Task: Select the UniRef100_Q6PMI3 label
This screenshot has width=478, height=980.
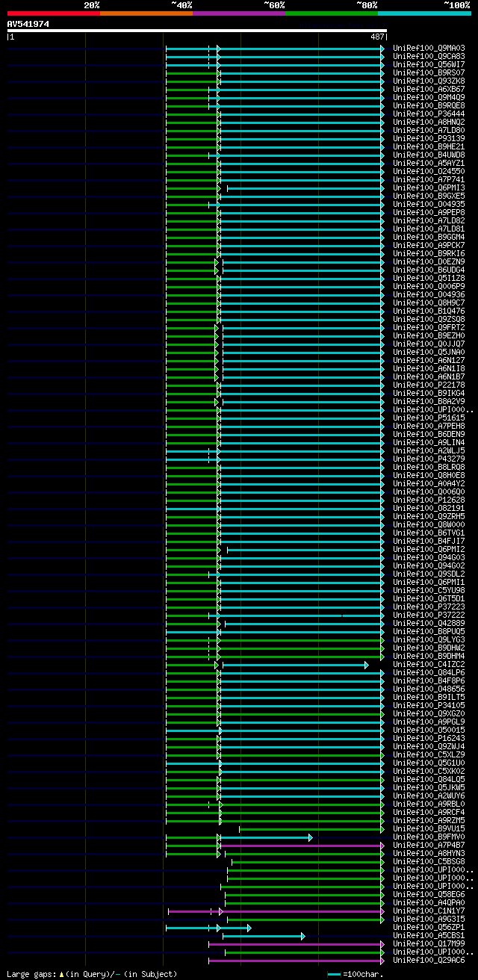Action: [x=429, y=187]
